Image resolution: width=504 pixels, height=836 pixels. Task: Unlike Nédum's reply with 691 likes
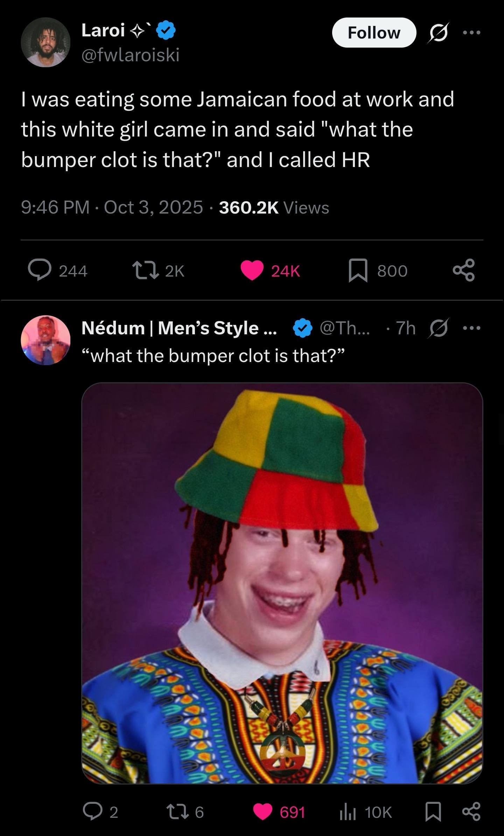pyautogui.click(x=263, y=811)
